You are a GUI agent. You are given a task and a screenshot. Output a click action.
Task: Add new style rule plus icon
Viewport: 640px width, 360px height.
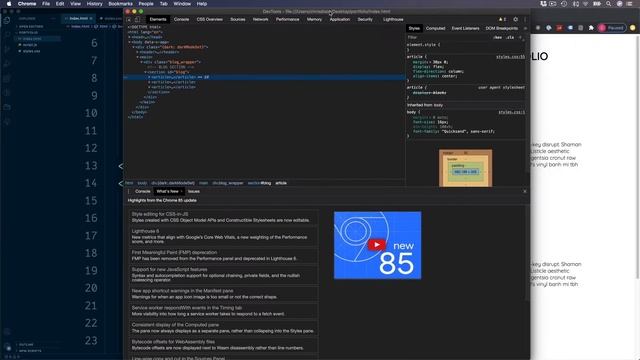tap(520, 38)
